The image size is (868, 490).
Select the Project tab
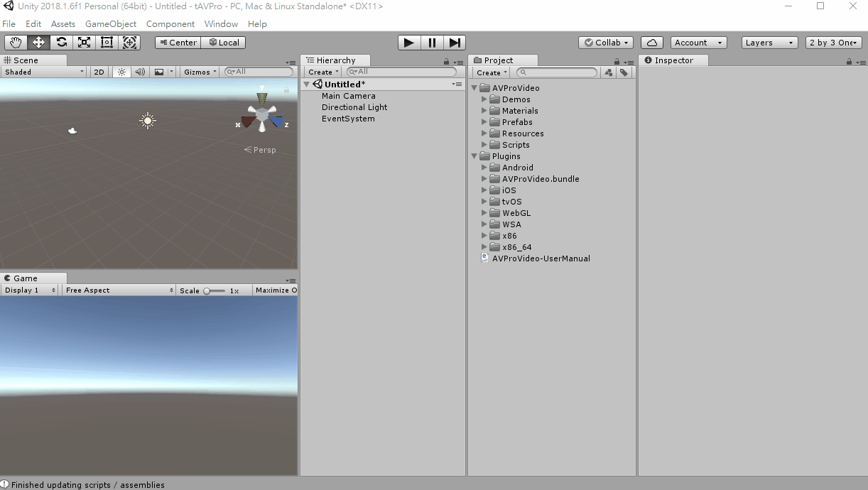point(502,60)
